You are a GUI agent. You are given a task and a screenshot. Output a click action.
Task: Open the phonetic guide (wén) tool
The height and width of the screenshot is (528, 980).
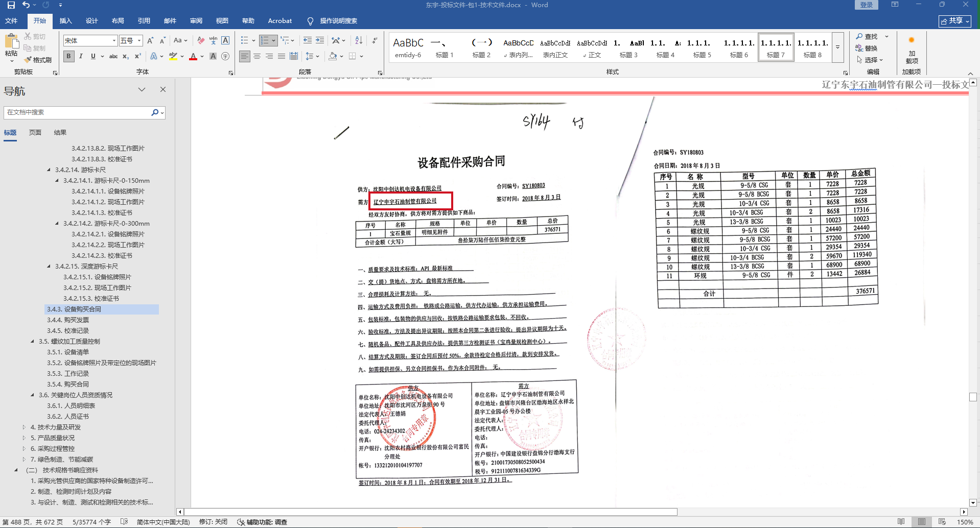[x=213, y=40]
